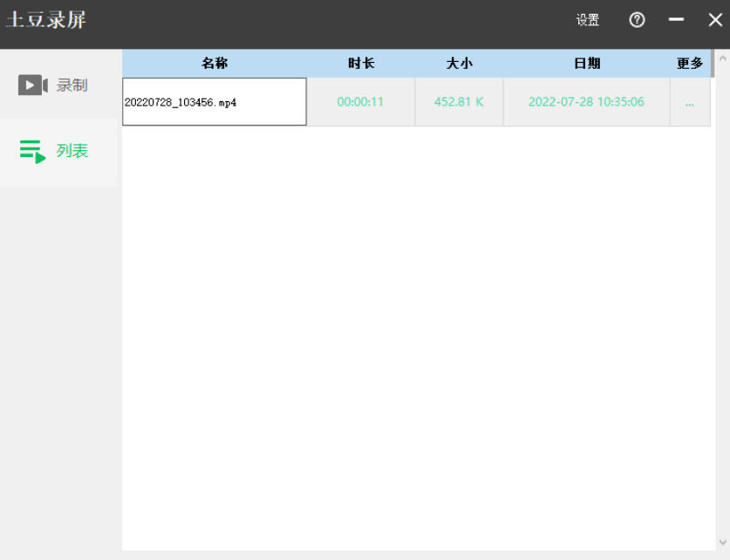This screenshot has height=560, width=730.
Task: Sort by the 日期 column header
Action: (586, 64)
